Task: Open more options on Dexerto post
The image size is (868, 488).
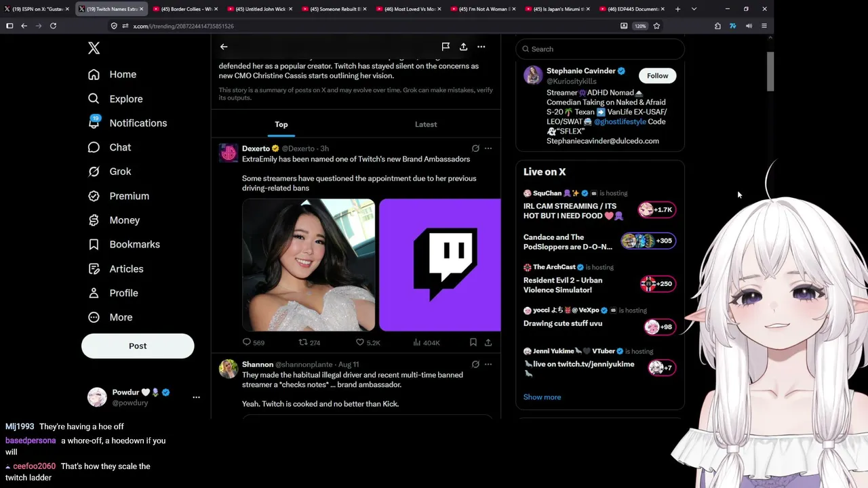Action: pyautogui.click(x=488, y=148)
